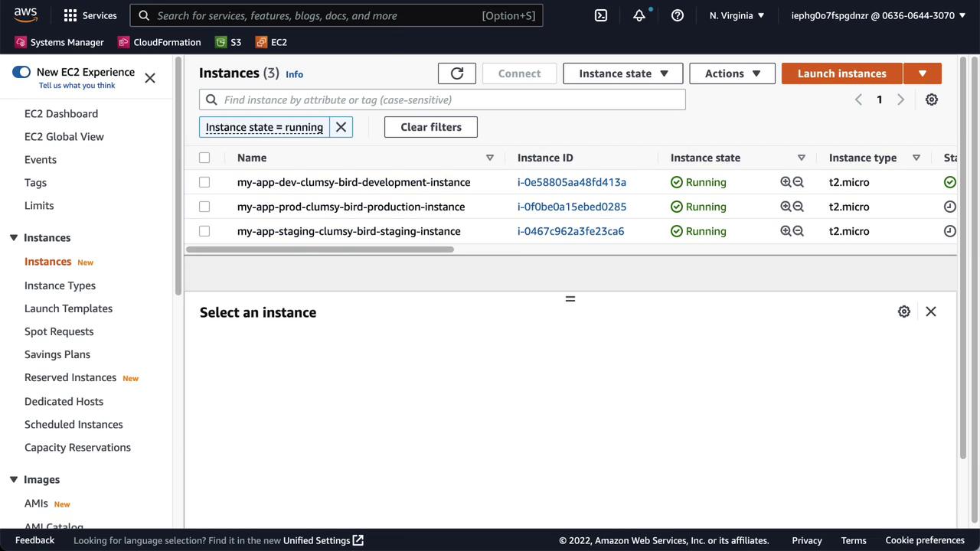
Task: Click the Launch instances button
Action: (842, 73)
